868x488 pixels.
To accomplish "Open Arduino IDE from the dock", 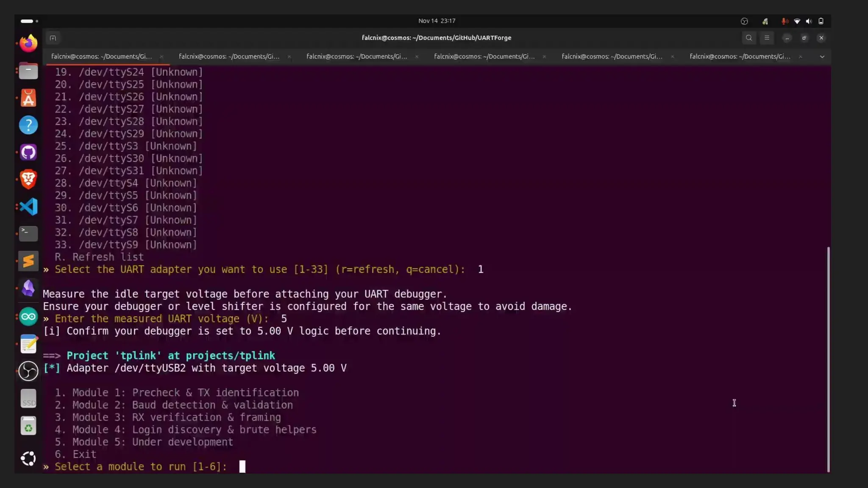I will coord(28,316).
